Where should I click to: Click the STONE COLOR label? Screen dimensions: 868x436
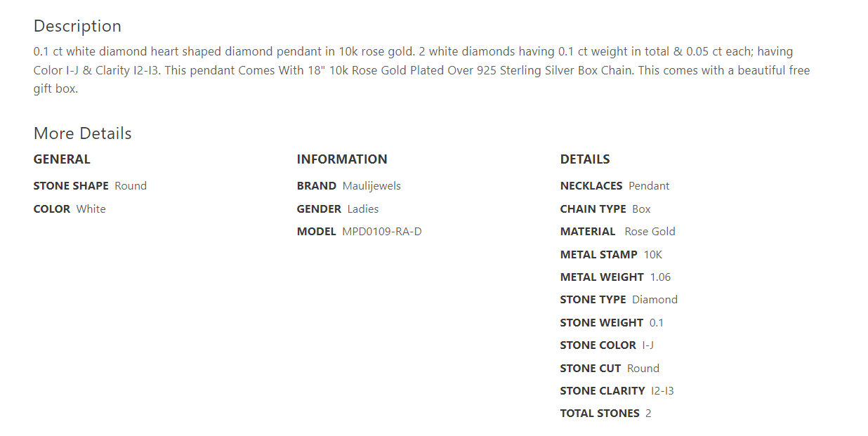tap(598, 345)
